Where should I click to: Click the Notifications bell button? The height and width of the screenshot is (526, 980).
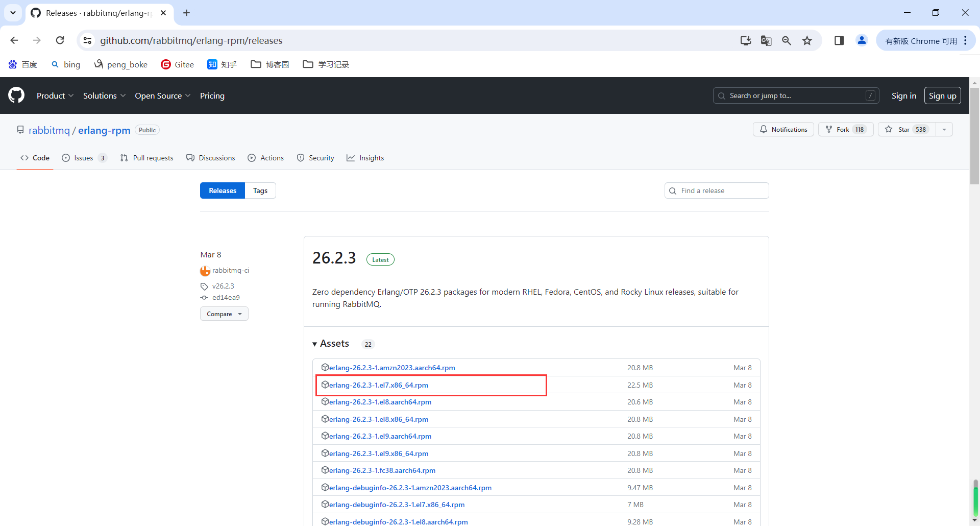pyautogui.click(x=783, y=129)
